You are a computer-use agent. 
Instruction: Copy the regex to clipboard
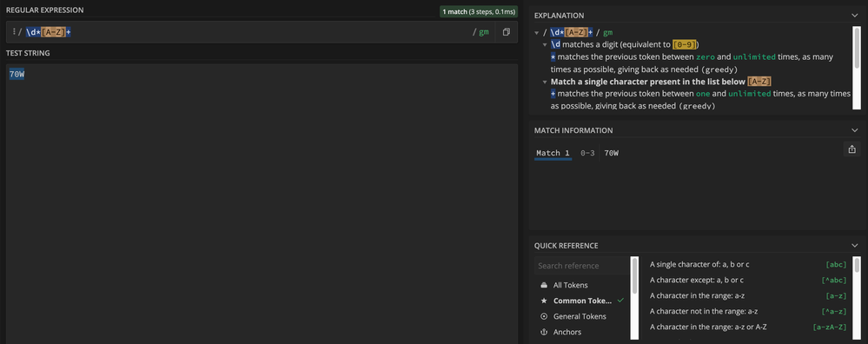pyautogui.click(x=506, y=32)
